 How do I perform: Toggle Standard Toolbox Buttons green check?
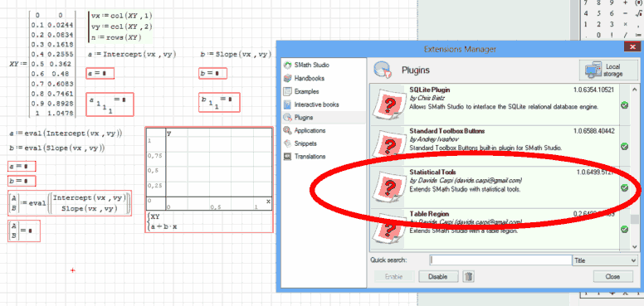(x=624, y=146)
